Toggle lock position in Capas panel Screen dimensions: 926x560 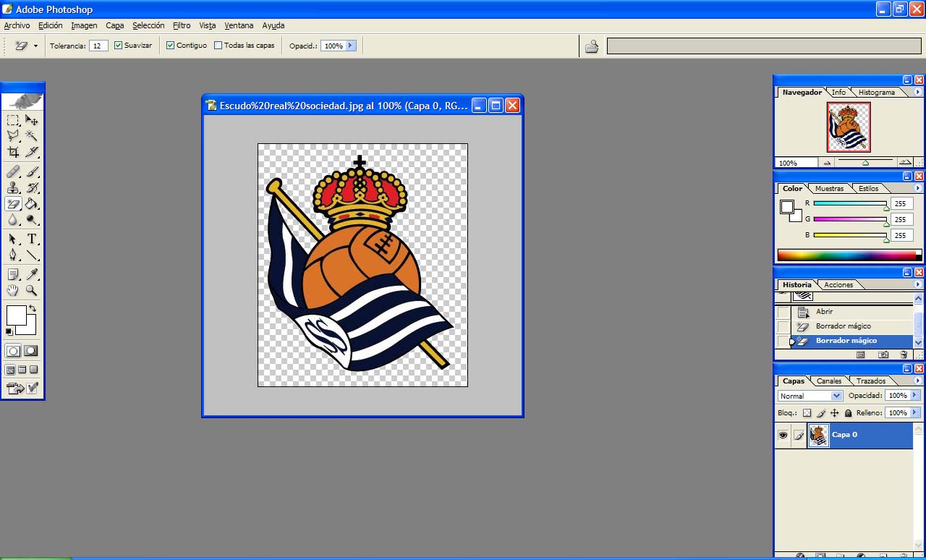click(x=835, y=413)
